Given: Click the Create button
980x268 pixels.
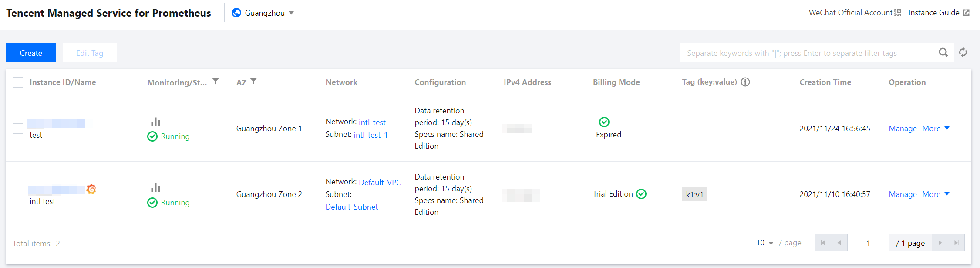Looking at the screenshot, I should point(31,53).
